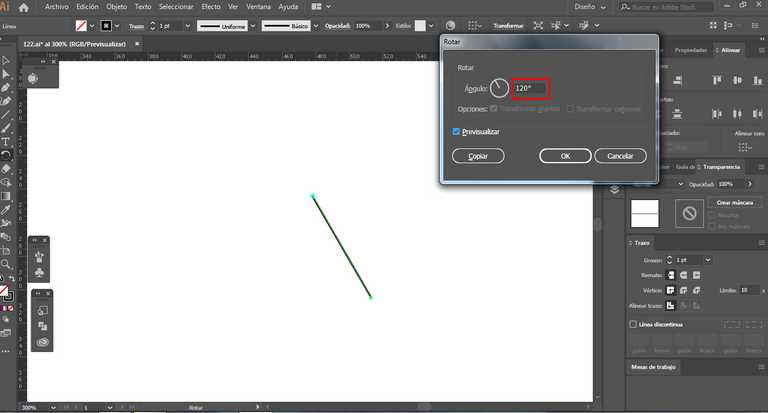Select the Rotate tool
Screen dimensions: 768x413
[6, 155]
